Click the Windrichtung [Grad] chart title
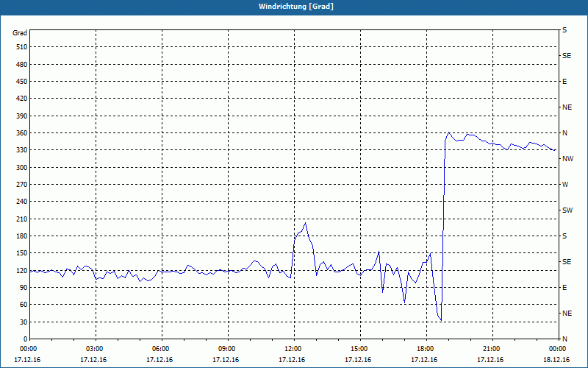588x368 pixels. tap(296, 7)
